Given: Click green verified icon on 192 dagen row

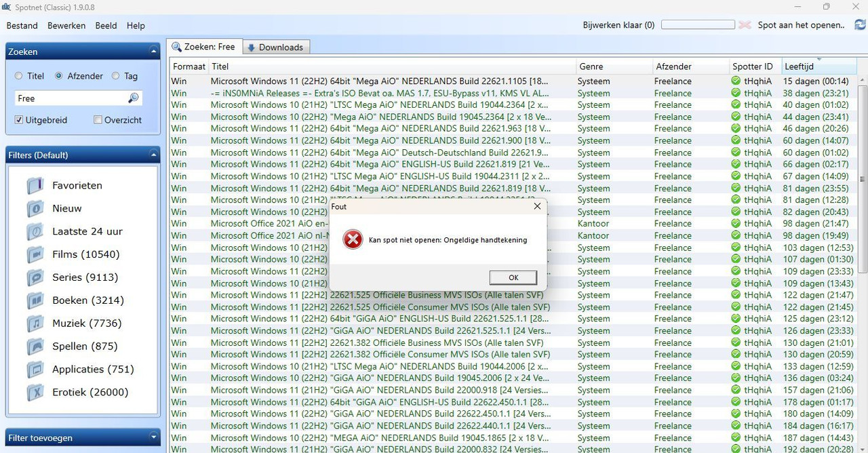Looking at the screenshot, I should coord(736,448).
